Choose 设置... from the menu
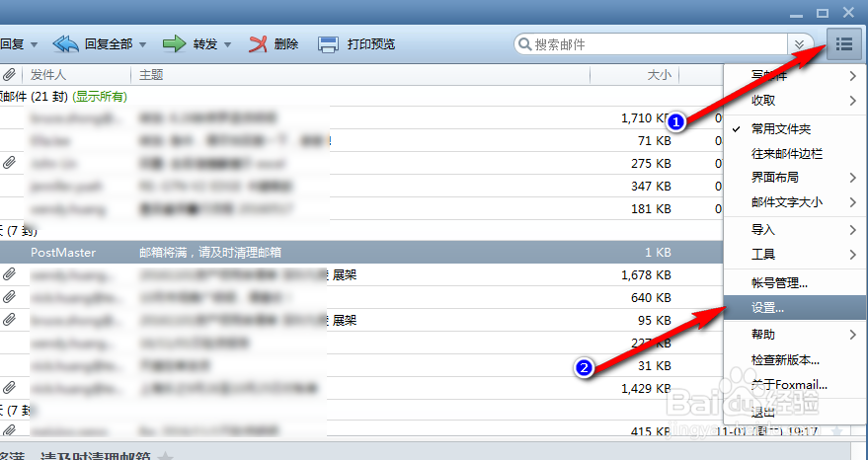 [x=796, y=308]
